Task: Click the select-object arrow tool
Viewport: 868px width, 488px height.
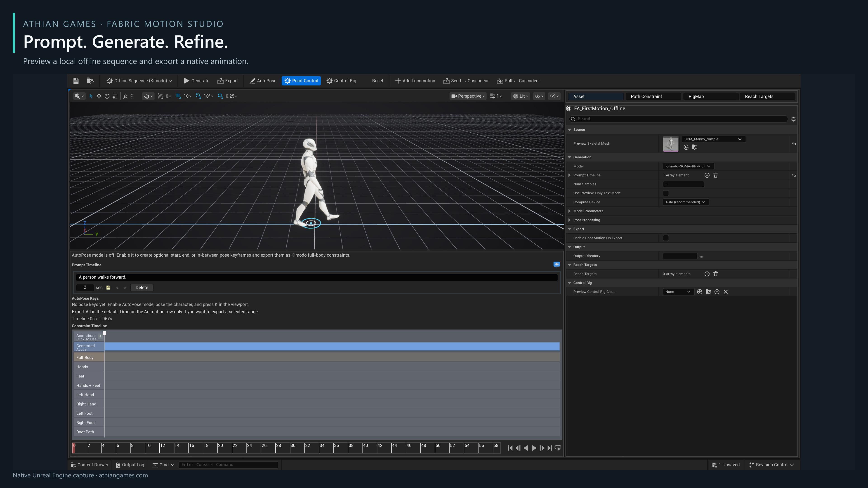Action: [x=91, y=96]
